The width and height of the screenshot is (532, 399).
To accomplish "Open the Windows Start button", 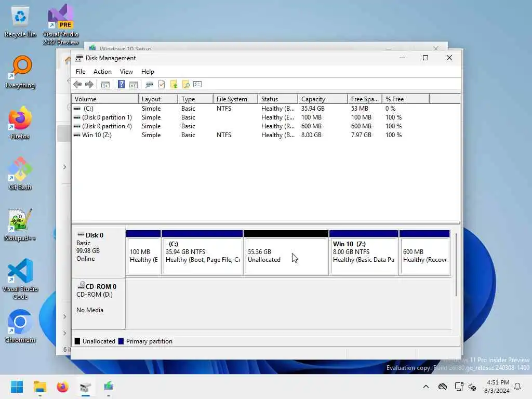I will click(x=17, y=387).
